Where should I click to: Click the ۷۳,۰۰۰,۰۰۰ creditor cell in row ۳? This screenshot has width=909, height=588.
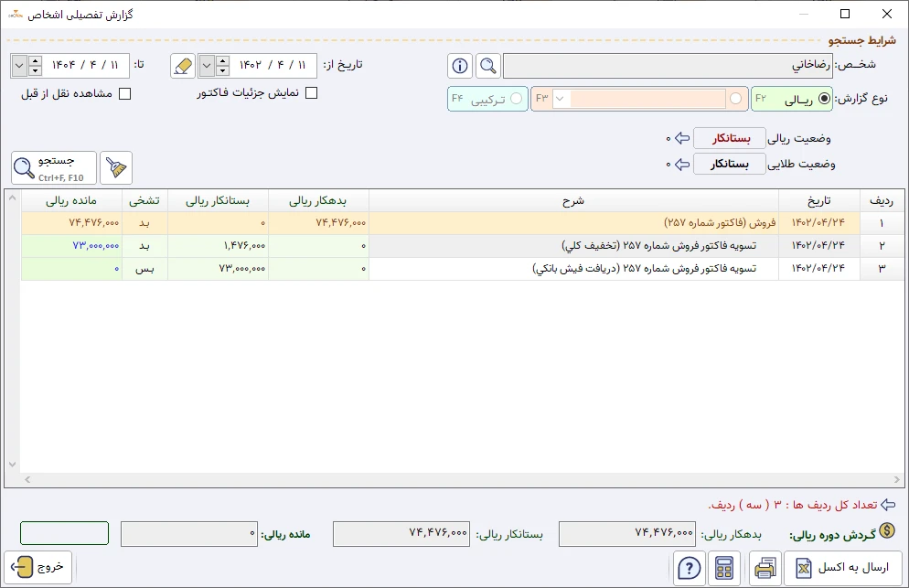pyautogui.click(x=218, y=269)
